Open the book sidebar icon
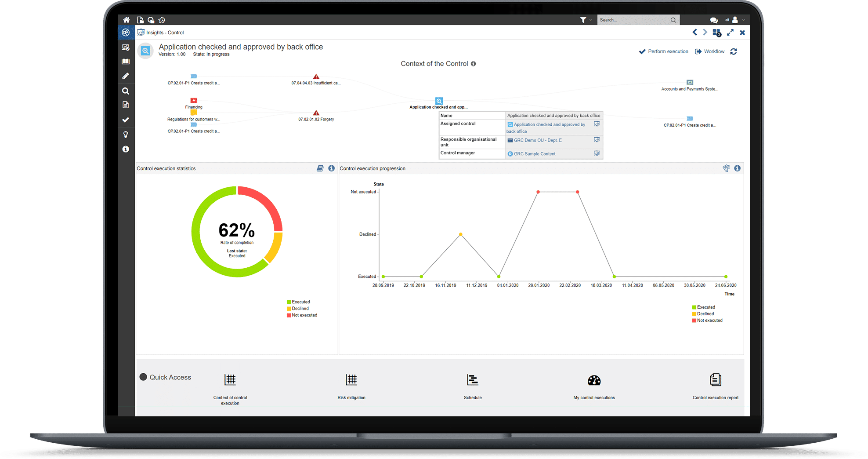 coord(126,62)
